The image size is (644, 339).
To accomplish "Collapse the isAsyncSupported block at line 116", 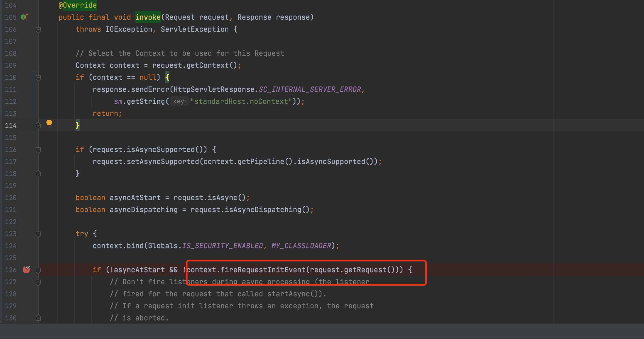I will tap(38, 150).
